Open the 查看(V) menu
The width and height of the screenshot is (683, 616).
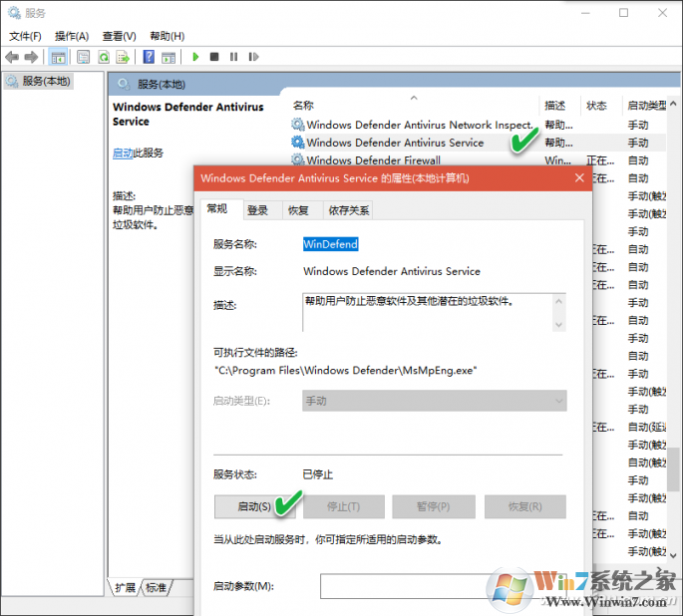pyautogui.click(x=120, y=36)
